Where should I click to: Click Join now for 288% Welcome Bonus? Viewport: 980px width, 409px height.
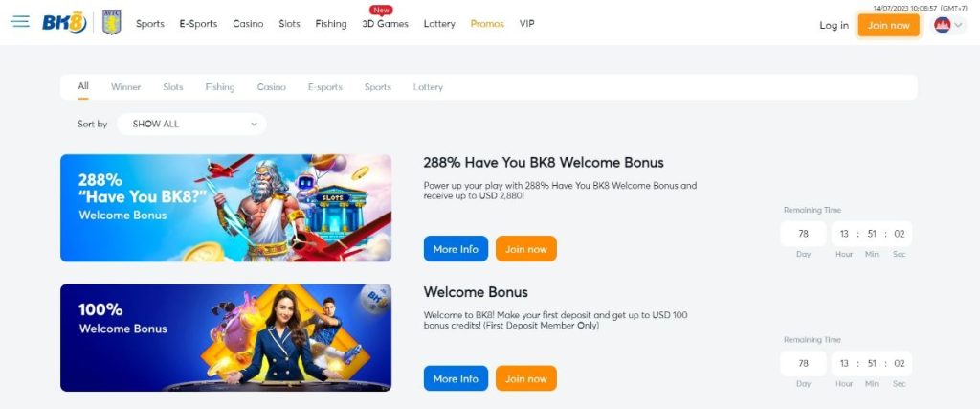[x=525, y=249]
